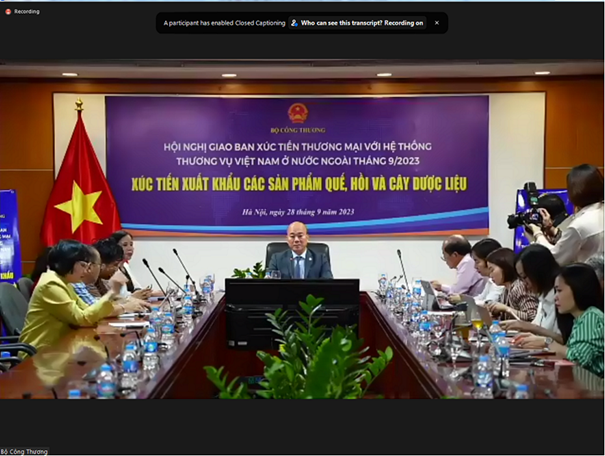Select the Bộ Công Thương participant name label
605x456 pixels.
(24, 451)
